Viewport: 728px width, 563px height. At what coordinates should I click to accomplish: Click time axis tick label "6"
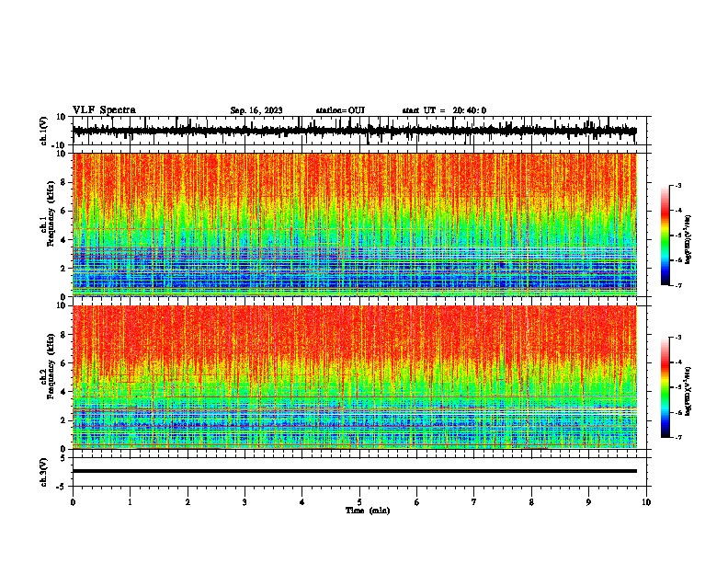pos(417,502)
